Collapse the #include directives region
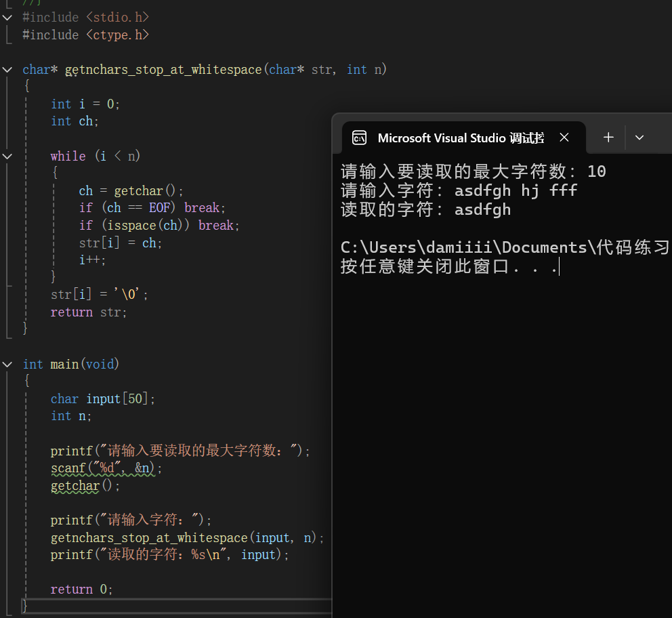This screenshot has width=672, height=618. pos(7,17)
